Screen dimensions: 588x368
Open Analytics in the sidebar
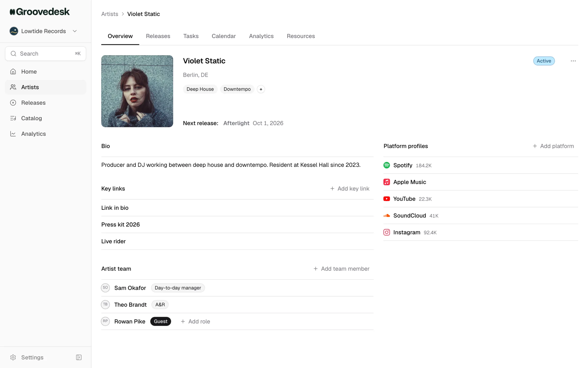click(x=46, y=134)
